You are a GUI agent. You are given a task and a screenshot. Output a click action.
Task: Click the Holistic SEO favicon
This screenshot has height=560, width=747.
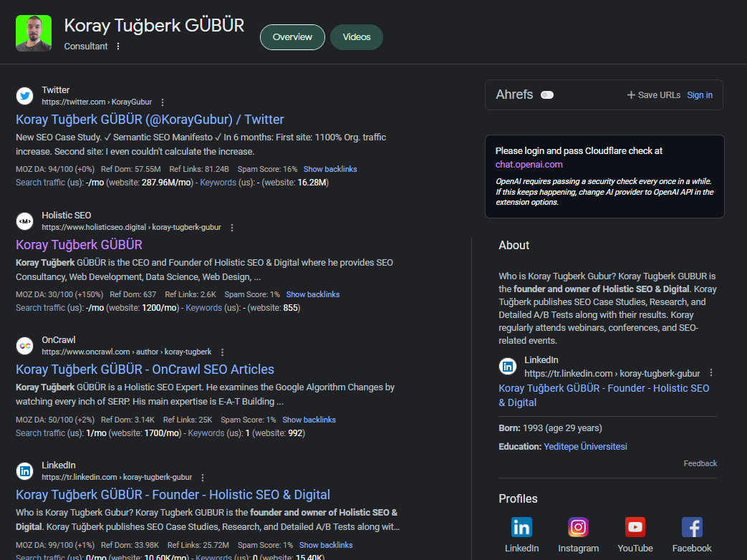tap(25, 221)
